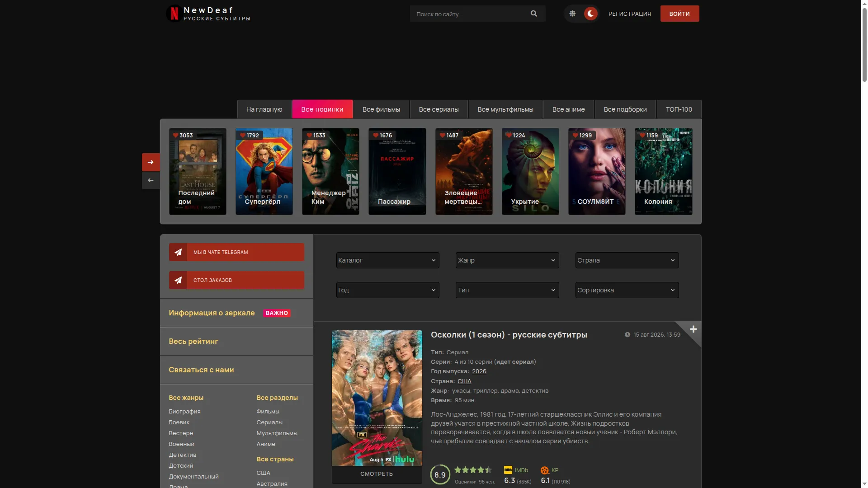Open the Год dropdown

(x=387, y=290)
